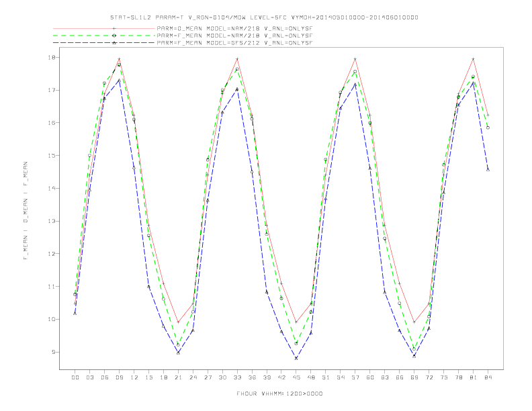Click the green dashed legend line sample
The width and height of the screenshot is (532, 411).
[104, 36]
